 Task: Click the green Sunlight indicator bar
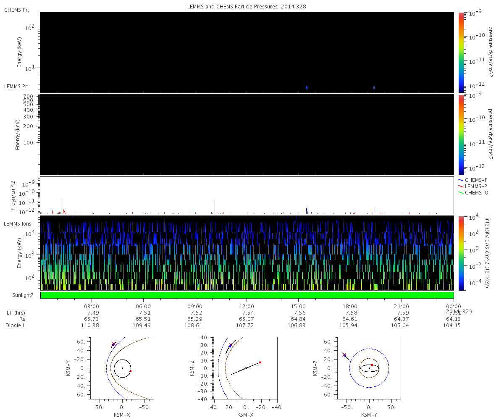247,295
